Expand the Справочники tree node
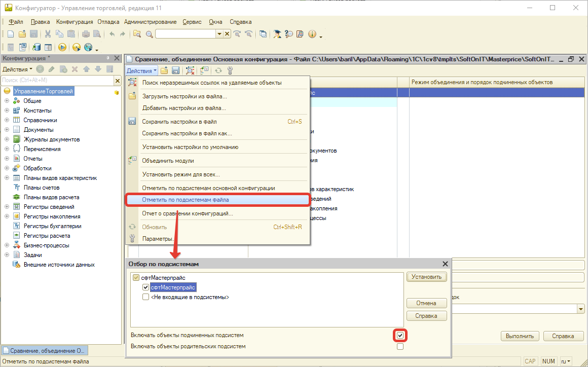The height and width of the screenshot is (367, 588). (7, 120)
